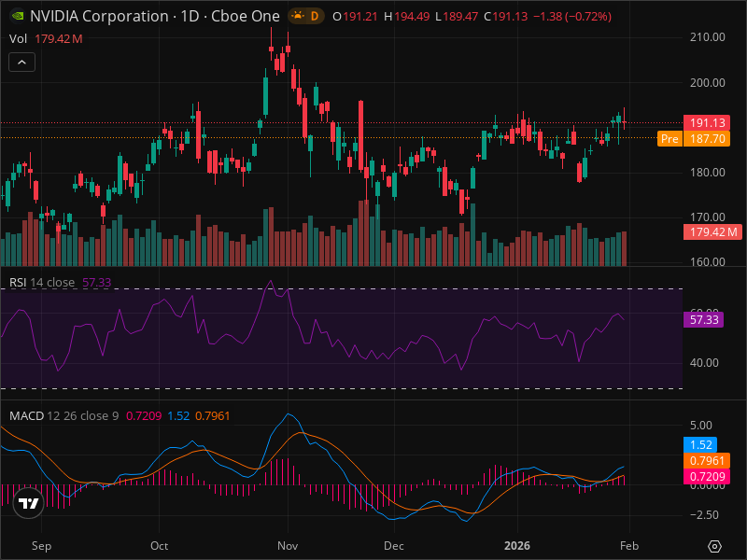The height and width of the screenshot is (560, 747).
Task: Click the blue 1.52 MACD axis label
Action: pos(700,445)
